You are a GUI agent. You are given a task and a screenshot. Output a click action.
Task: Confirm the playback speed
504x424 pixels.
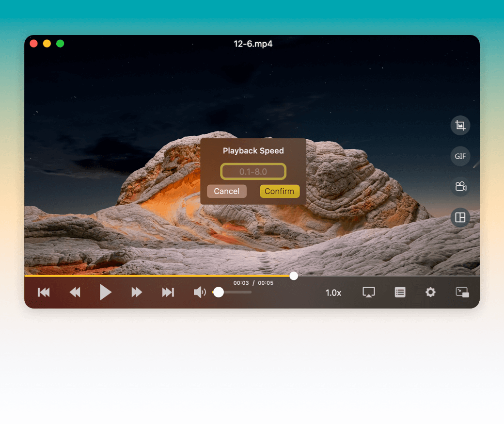coord(280,191)
